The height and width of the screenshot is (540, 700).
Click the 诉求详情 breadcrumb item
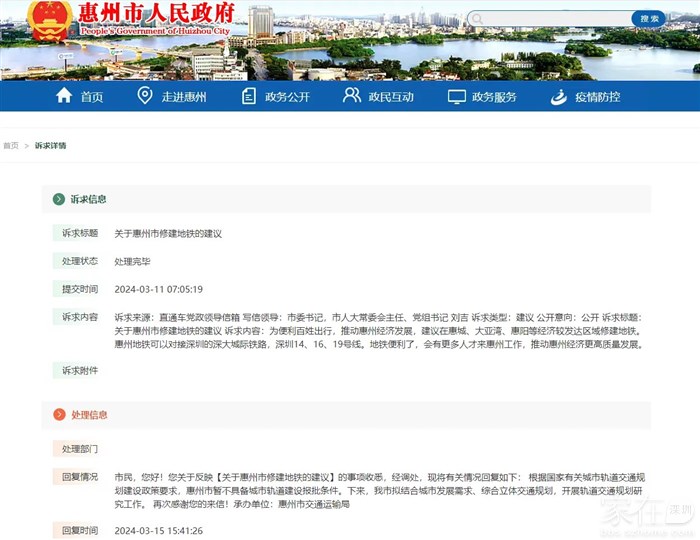pos(50,145)
